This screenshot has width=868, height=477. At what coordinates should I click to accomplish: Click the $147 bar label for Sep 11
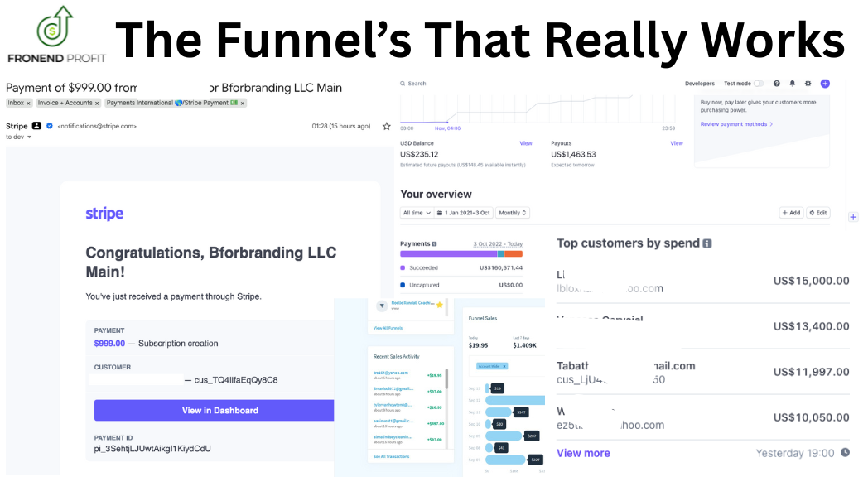[x=521, y=412]
